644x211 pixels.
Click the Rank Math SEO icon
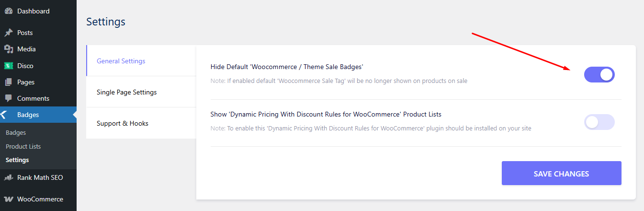click(8, 177)
